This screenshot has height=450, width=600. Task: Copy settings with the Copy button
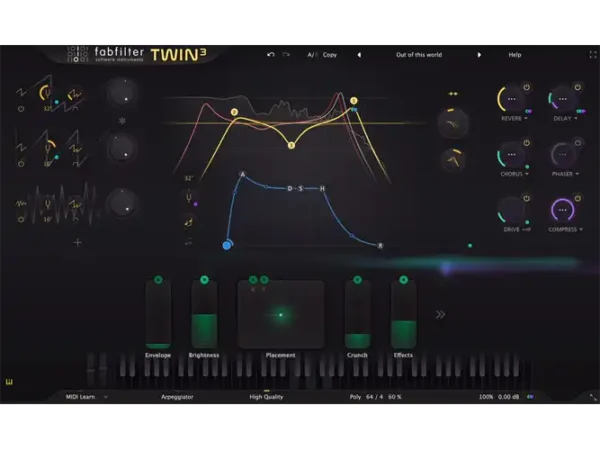pyautogui.click(x=329, y=55)
